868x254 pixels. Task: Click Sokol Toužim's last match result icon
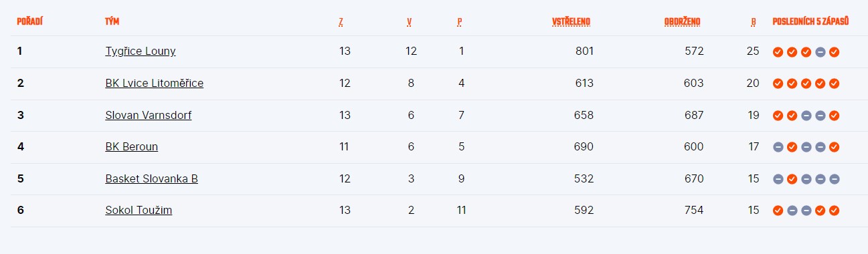click(x=834, y=211)
